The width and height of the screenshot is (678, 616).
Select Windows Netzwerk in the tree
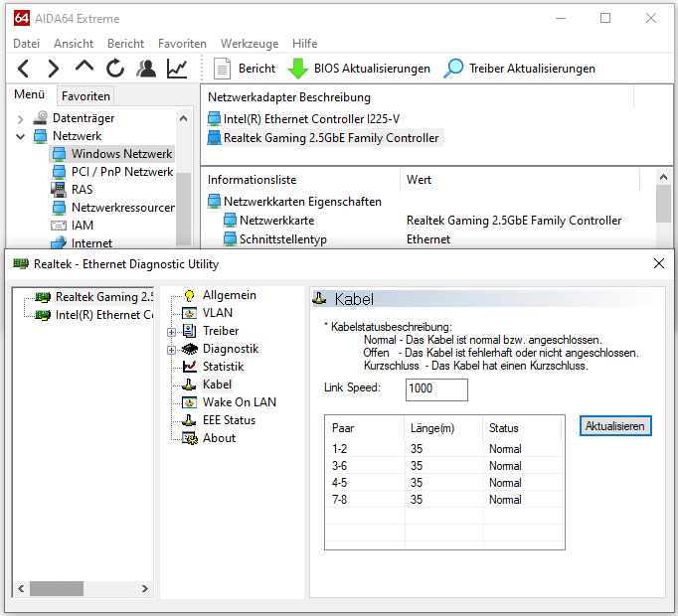point(122,153)
